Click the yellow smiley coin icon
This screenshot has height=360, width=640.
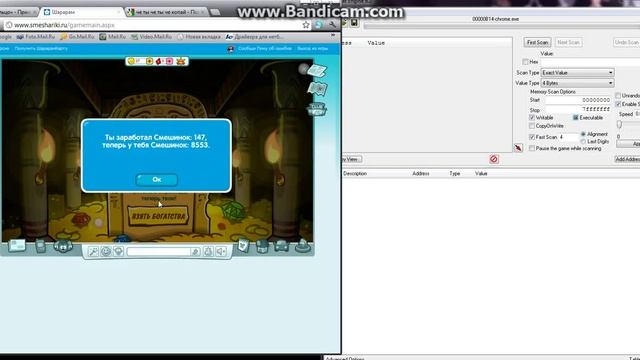pos(131,61)
